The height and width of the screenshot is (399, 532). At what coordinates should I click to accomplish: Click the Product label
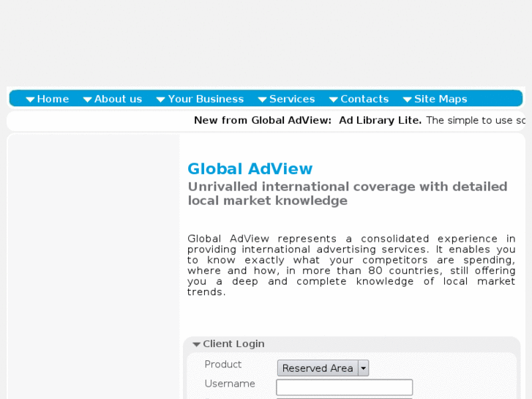pos(223,365)
